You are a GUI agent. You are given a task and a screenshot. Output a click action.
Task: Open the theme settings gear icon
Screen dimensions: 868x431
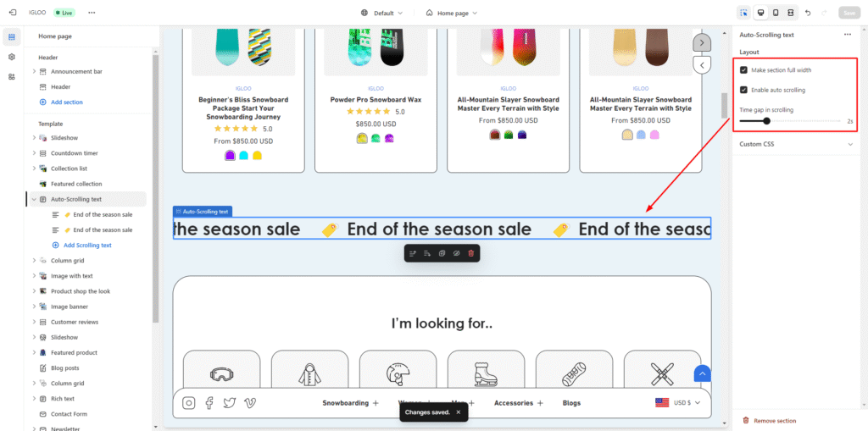[x=12, y=57]
